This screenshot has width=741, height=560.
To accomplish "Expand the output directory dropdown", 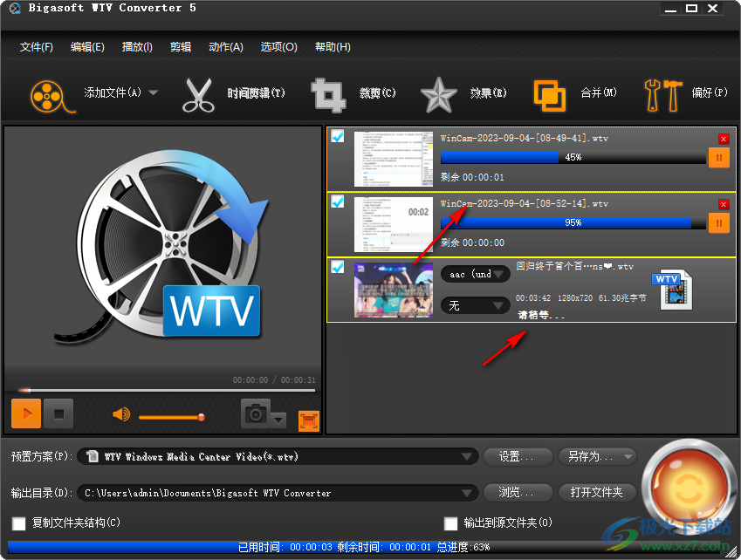I will click(466, 493).
